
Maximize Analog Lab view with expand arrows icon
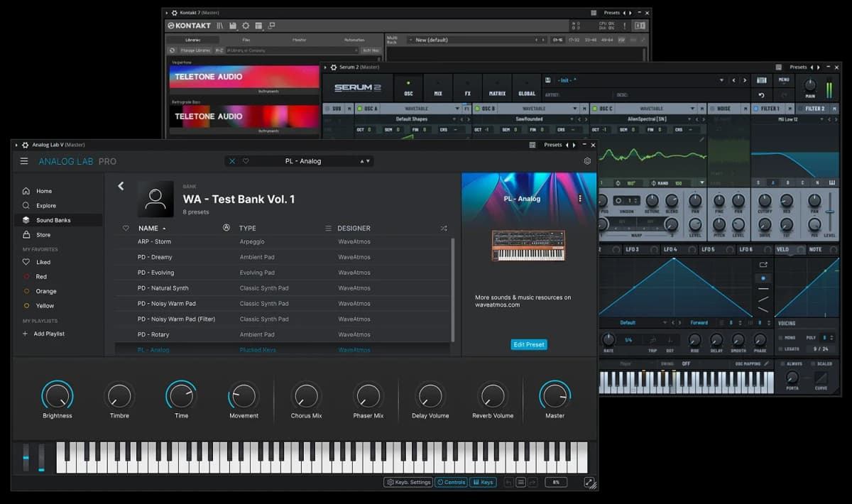[589, 482]
